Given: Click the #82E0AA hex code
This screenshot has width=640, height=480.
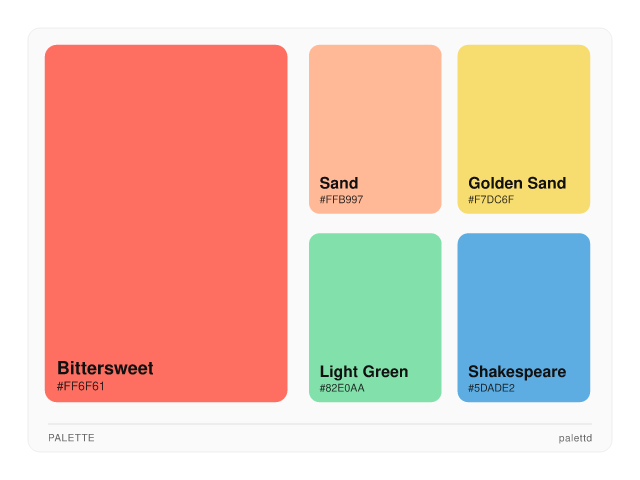Looking at the screenshot, I should pos(342,388).
